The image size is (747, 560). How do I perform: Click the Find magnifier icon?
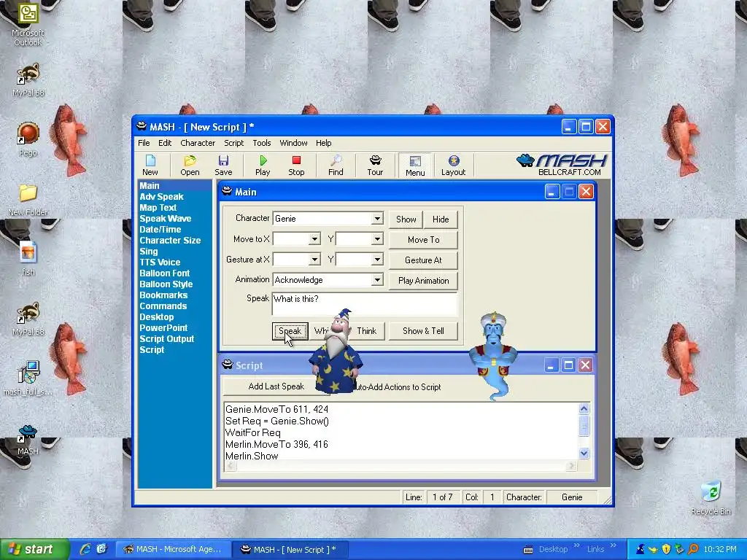pos(336,166)
